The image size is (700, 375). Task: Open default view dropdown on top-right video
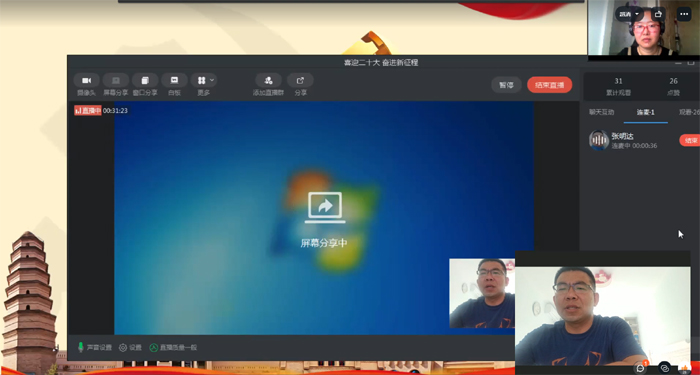click(629, 14)
